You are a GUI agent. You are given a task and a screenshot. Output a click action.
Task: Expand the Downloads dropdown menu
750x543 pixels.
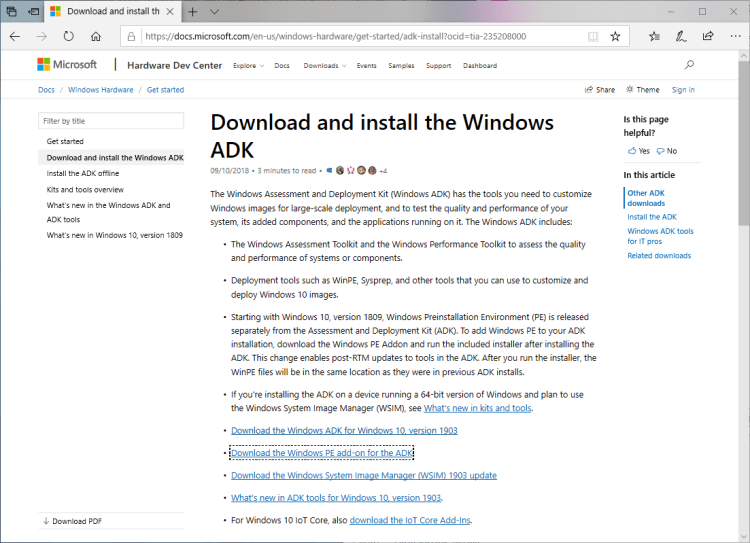point(325,66)
